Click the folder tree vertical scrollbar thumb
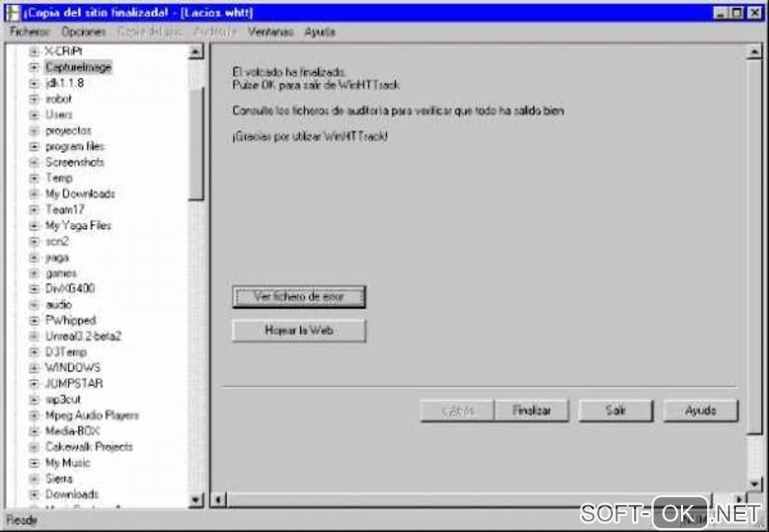This screenshot has height=532, width=769. pyautogui.click(x=196, y=144)
